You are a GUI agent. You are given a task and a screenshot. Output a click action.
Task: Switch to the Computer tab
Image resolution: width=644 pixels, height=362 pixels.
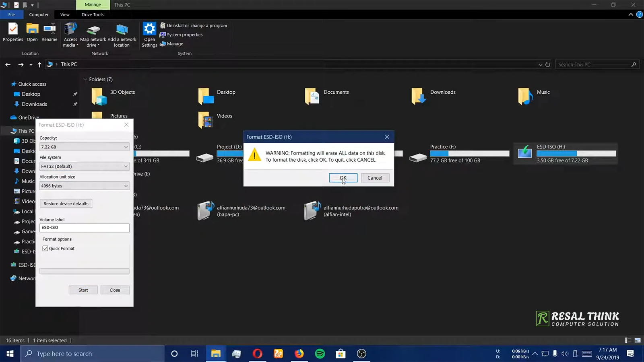39,14
